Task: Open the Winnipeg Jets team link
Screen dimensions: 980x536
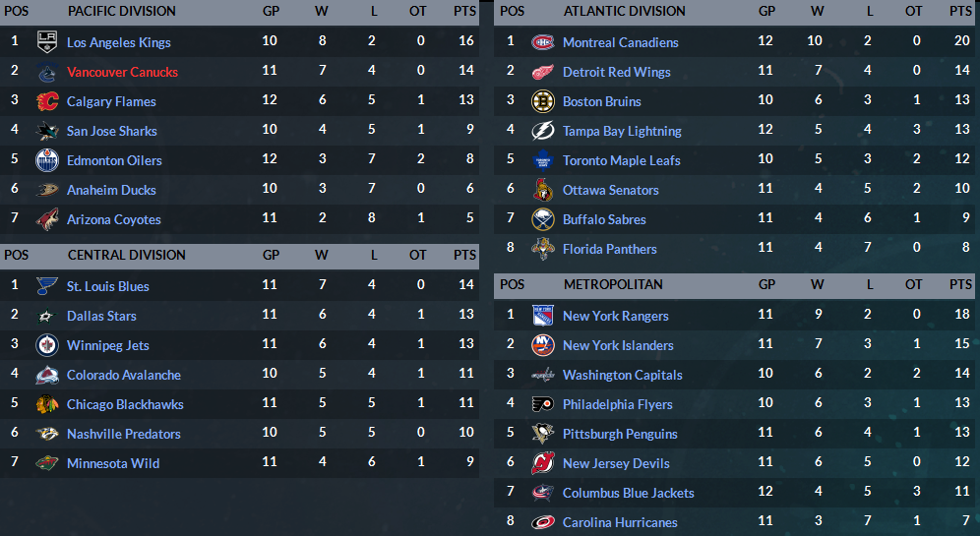Action: 108,345
